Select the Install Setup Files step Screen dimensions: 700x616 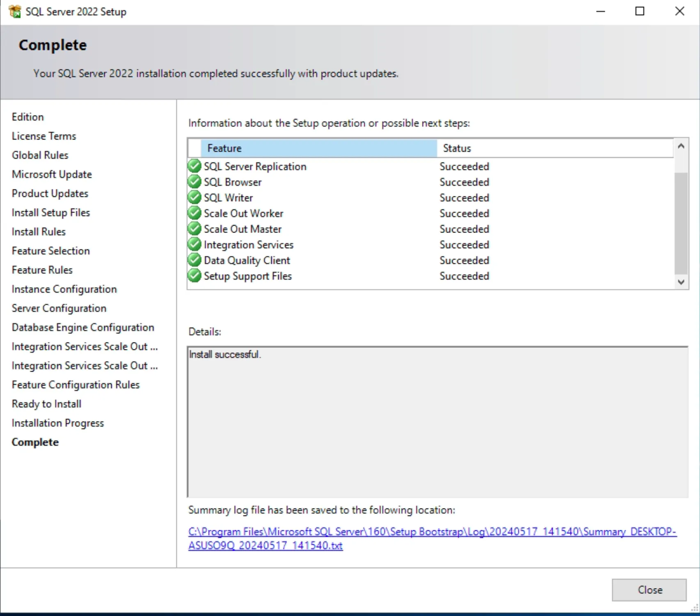point(51,212)
